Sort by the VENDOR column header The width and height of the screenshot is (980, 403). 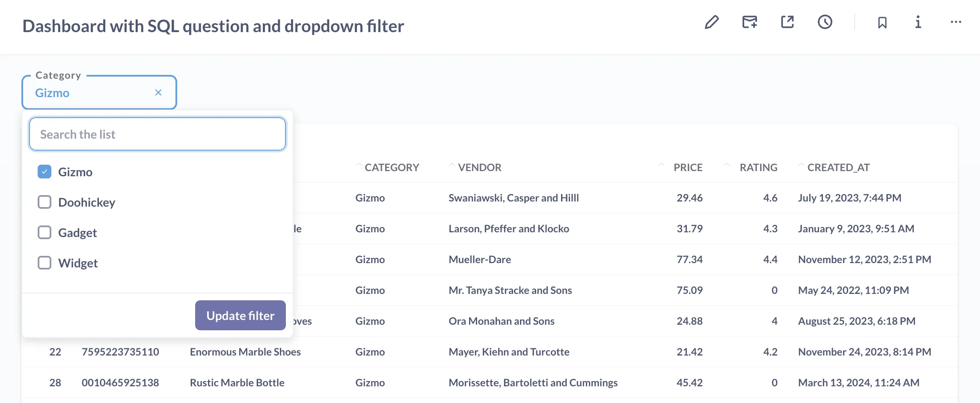coord(479,167)
